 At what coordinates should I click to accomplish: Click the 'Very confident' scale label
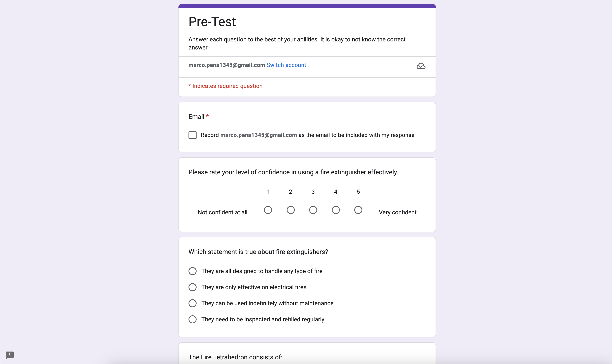398,212
